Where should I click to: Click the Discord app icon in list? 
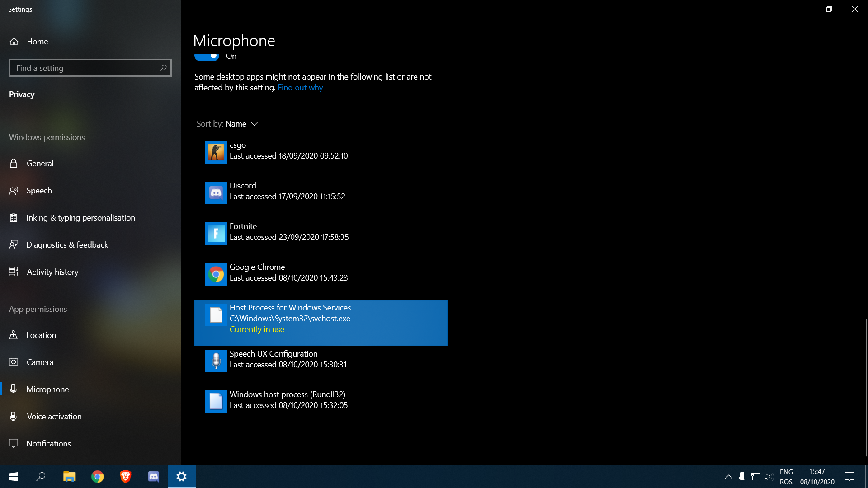click(x=216, y=192)
